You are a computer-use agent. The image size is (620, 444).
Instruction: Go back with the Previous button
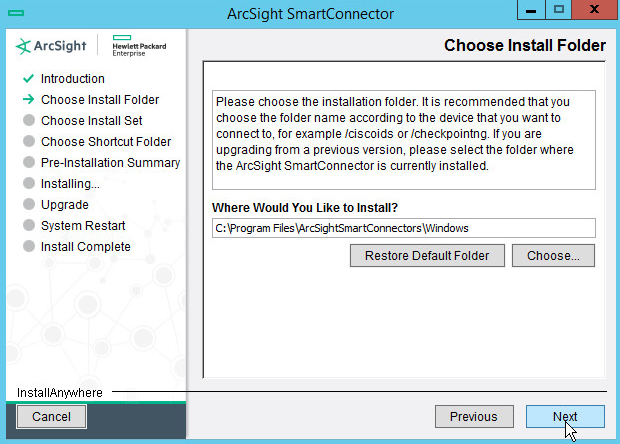tap(473, 417)
